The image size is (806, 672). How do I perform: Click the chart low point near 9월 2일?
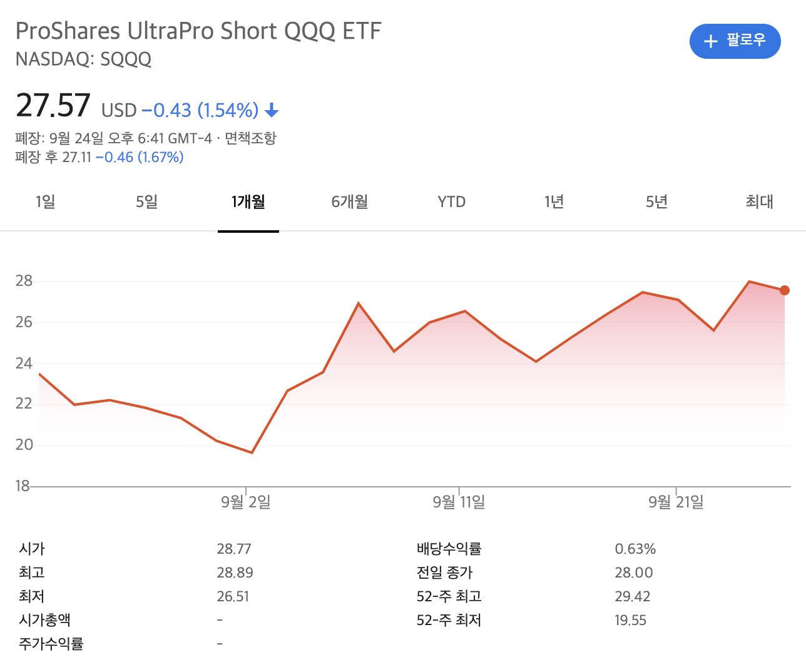point(252,452)
